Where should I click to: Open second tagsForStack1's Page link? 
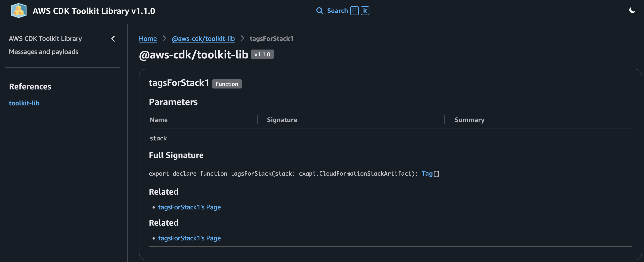pos(189,238)
